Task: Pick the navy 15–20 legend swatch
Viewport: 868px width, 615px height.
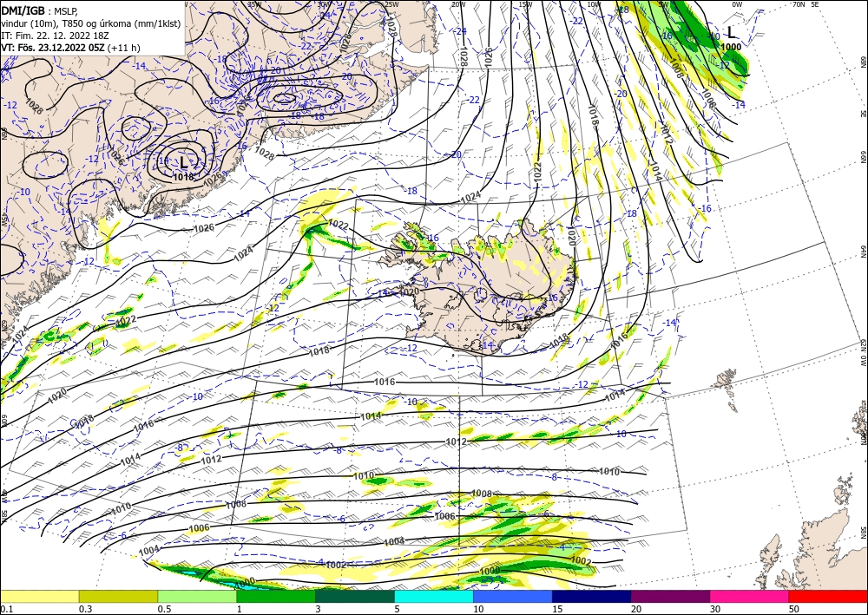Action: (592, 596)
